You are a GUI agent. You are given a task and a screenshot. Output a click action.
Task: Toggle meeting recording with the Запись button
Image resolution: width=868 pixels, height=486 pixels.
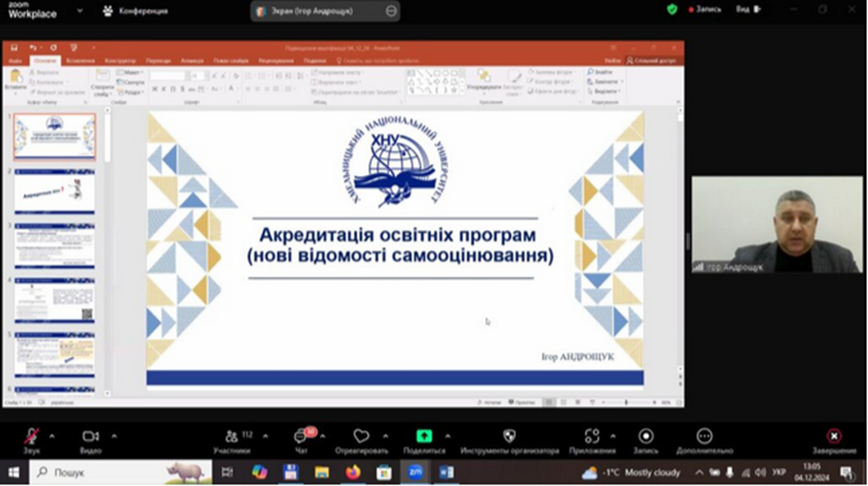tap(645, 441)
